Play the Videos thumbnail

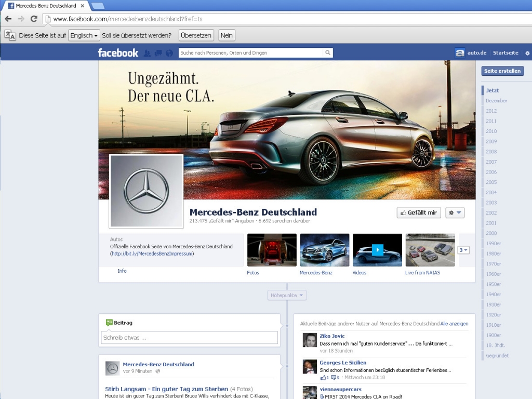[x=377, y=250]
